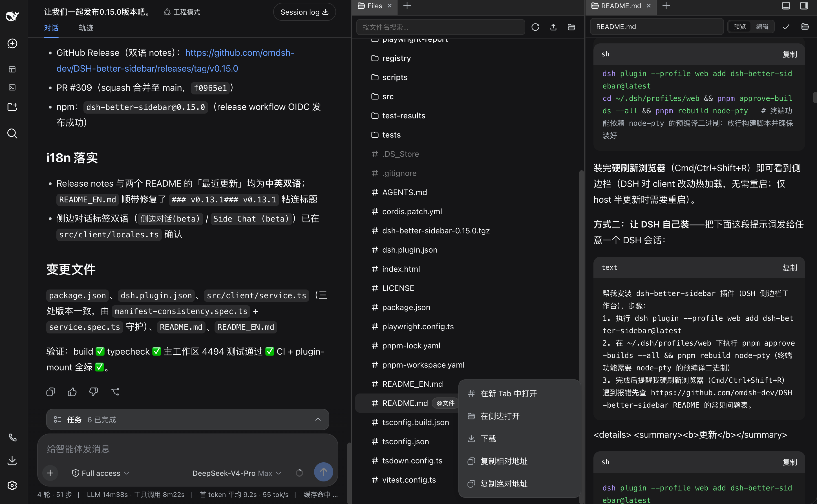817x504 pixels.
Task: Select 在新 Tab 中打开 context menu item
Action: [x=519, y=394]
